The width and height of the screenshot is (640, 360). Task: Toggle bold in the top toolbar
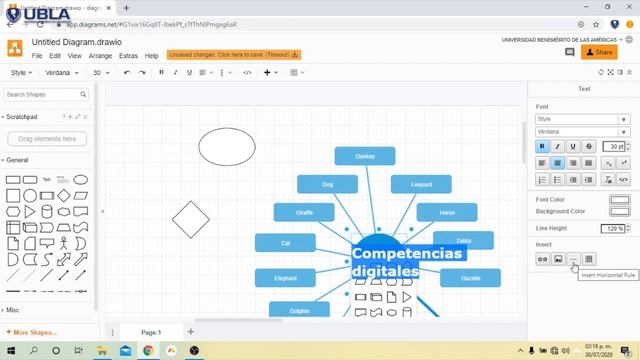point(161,72)
